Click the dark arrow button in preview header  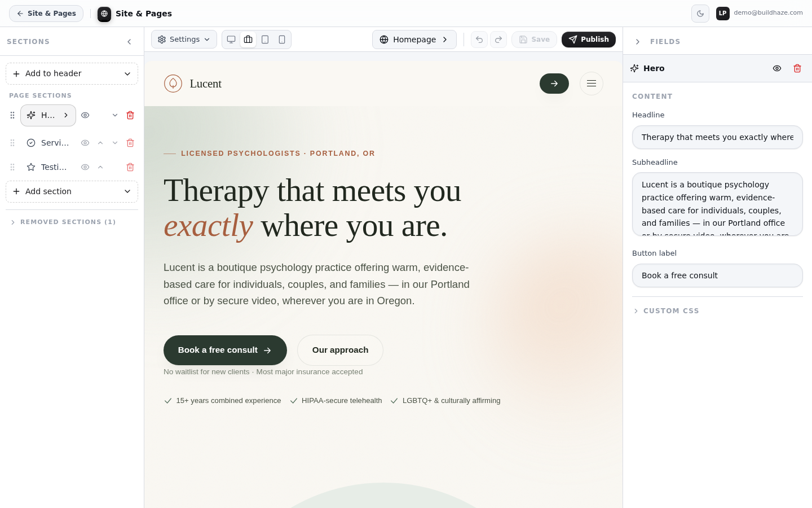pos(554,84)
